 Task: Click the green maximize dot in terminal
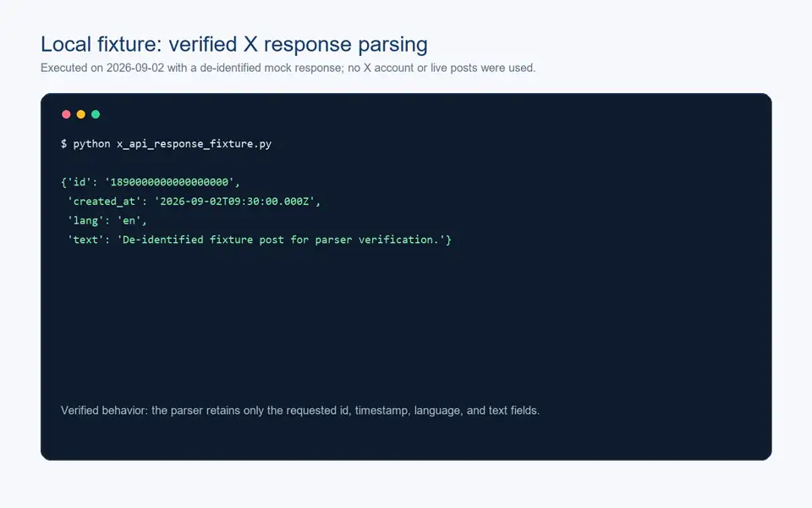click(96, 114)
